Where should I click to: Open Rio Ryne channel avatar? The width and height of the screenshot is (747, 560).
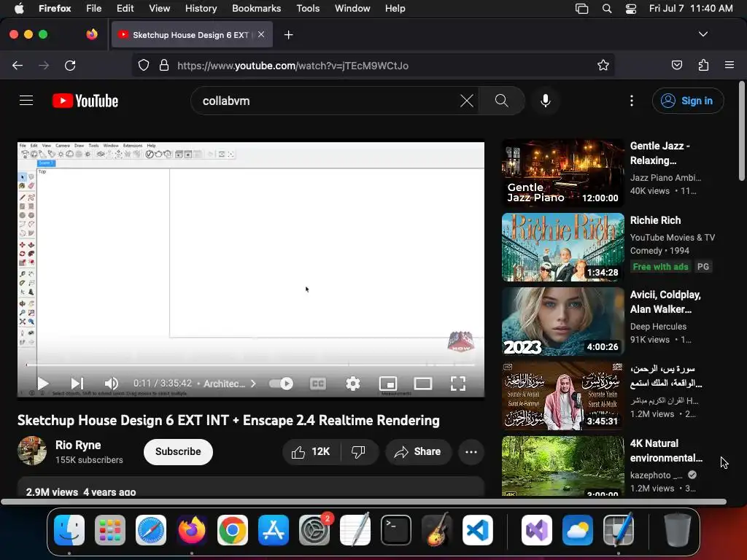point(32,451)
